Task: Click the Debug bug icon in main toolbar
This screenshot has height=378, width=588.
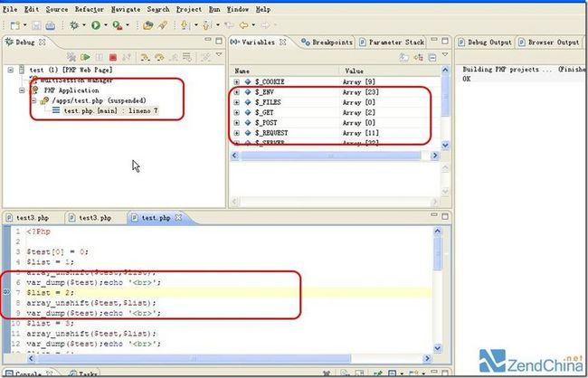Action: click(x=74, y=25)
